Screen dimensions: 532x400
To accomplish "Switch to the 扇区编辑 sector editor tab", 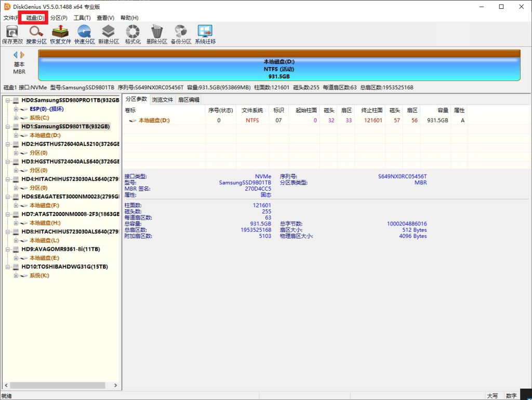I will coord(189,100).
